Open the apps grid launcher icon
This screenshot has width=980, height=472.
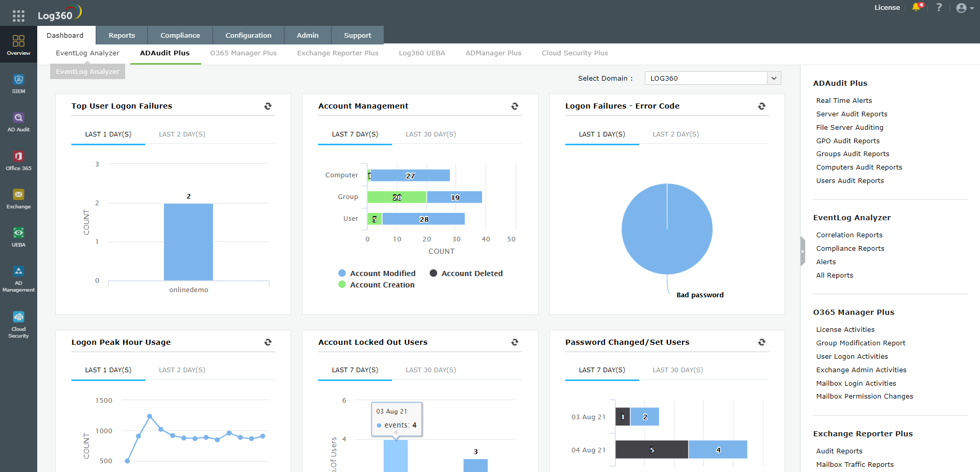click(x=19, y=16)
